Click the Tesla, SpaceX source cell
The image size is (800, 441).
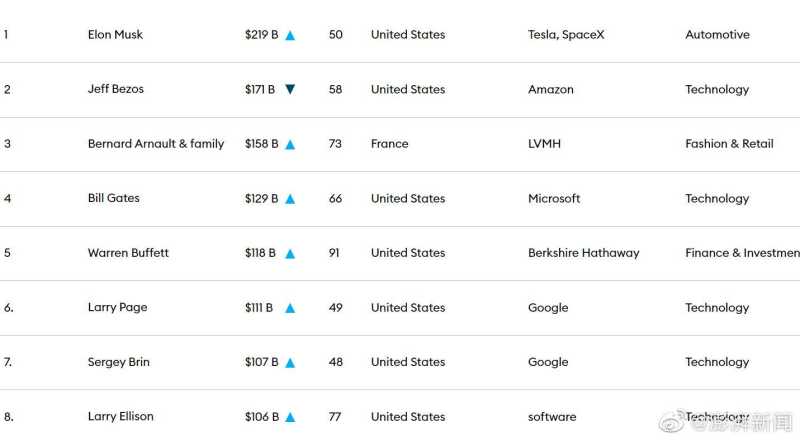[x=566, y=35]
